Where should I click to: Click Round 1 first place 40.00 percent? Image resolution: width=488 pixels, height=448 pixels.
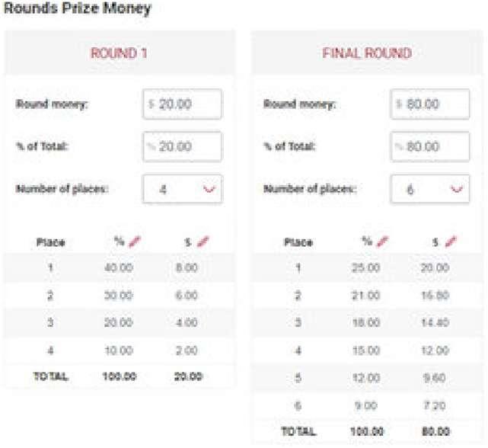coord(119,267)
